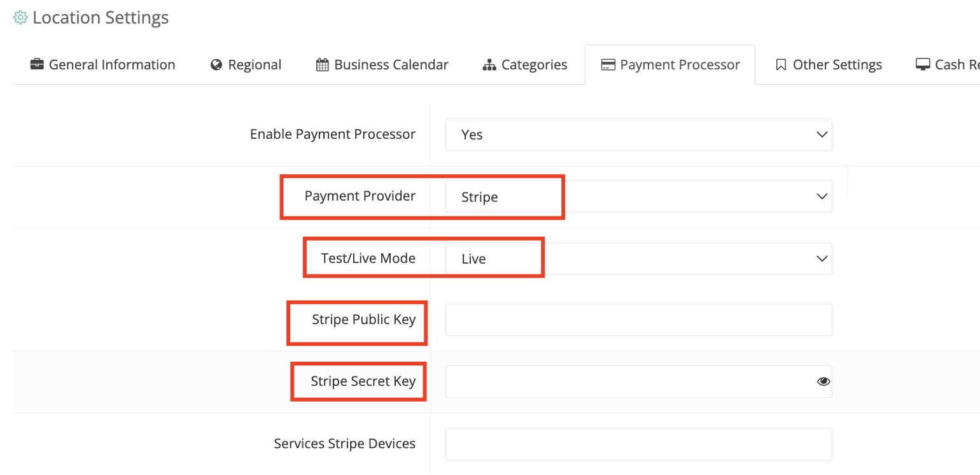Select the General Information tab
Image resolution: width=980 pixels, height=475 pixels.
(x=102, y=64)
